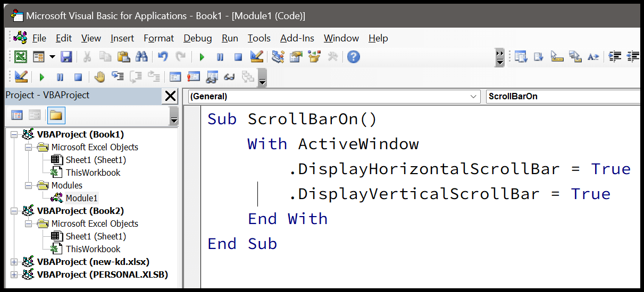The height and width of the screenshot is (292, 644).
Task: Click the Parameter Info icon
Action: tap(575, 57)
